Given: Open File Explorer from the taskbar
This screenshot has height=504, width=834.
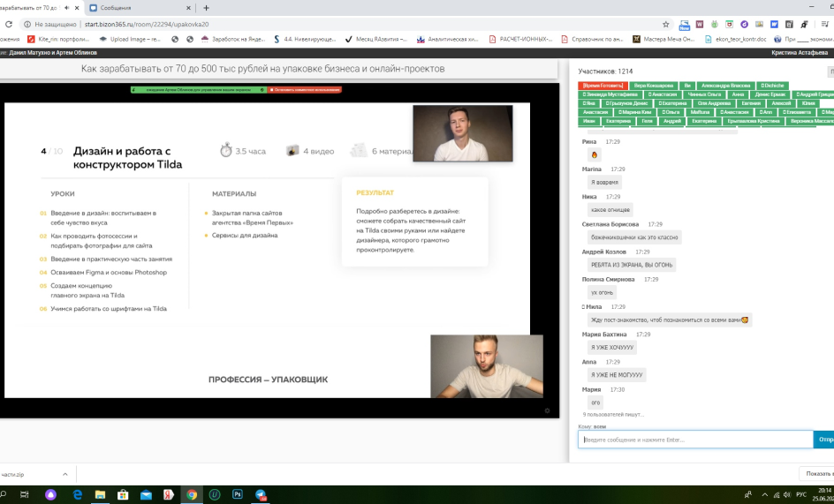Looking at the screenshot, I should pos(100,495).
